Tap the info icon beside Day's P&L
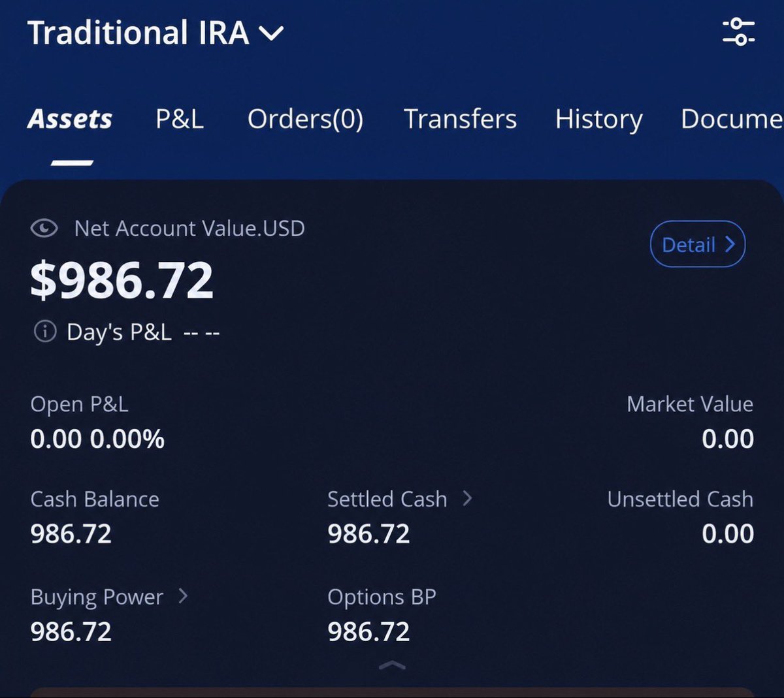 click(x=44, y=332)
